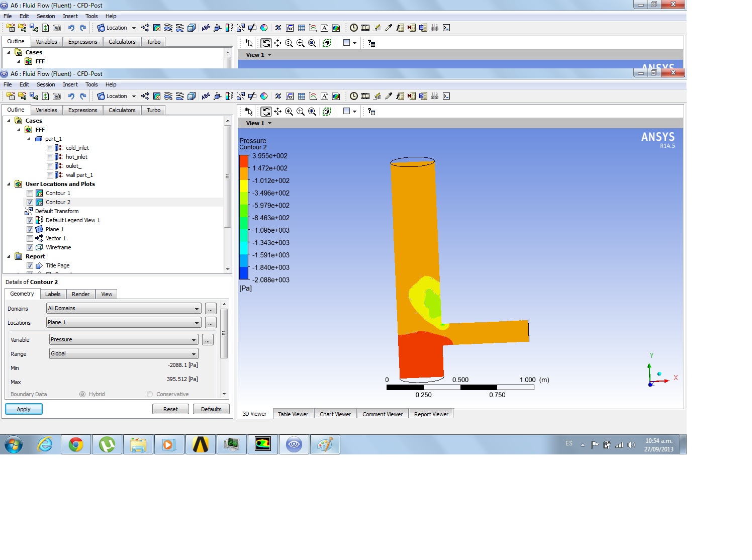Switch to the Render tab
752x560 pixels.
(x=80, y=294)
